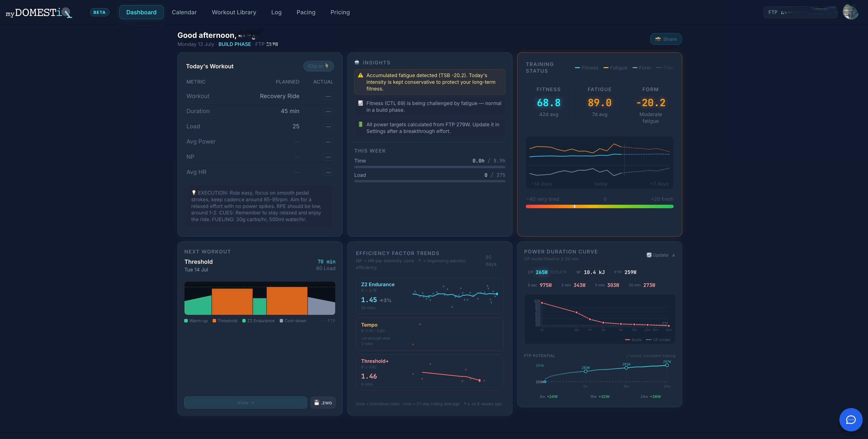Click the Insights robot icon

click(357, 62)
